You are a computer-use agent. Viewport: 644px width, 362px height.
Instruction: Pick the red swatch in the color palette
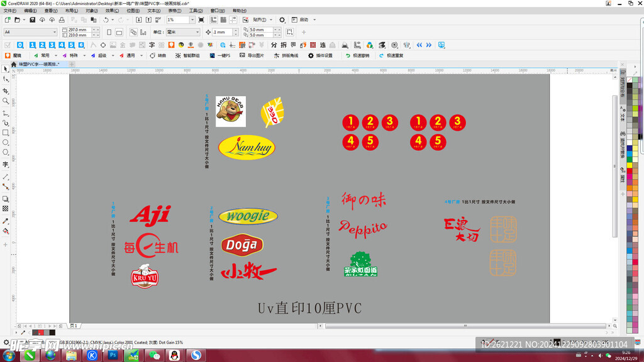point(629,171)
